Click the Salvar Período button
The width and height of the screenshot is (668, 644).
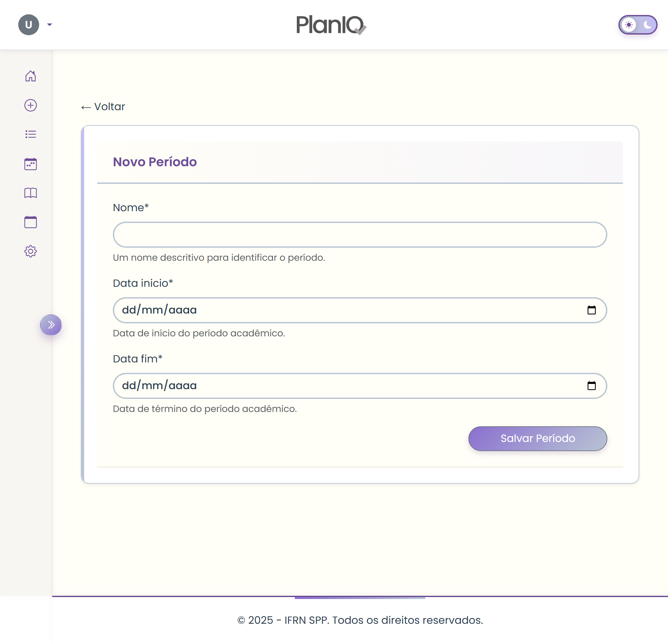[x=537, y=438]
